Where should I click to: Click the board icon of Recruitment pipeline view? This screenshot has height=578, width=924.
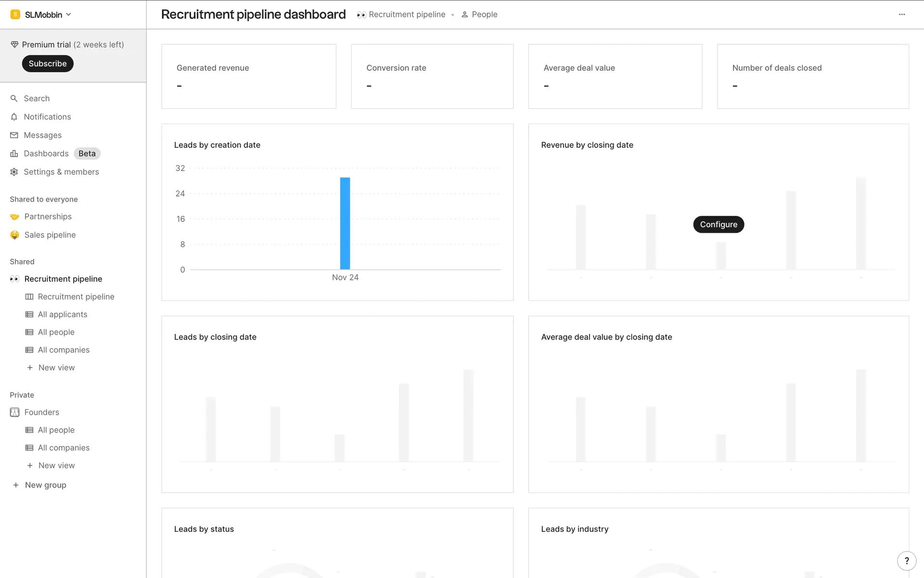tap(29, 297)
